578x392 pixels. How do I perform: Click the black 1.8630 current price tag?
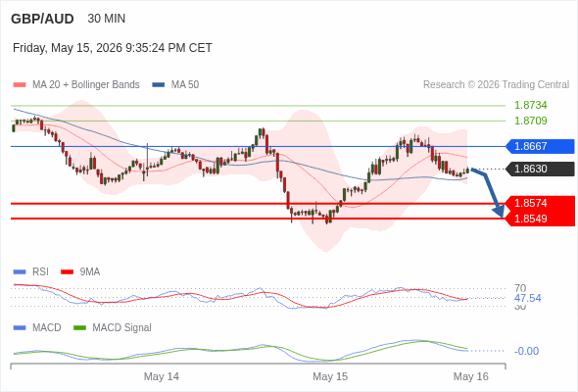[x=540, y=169]
